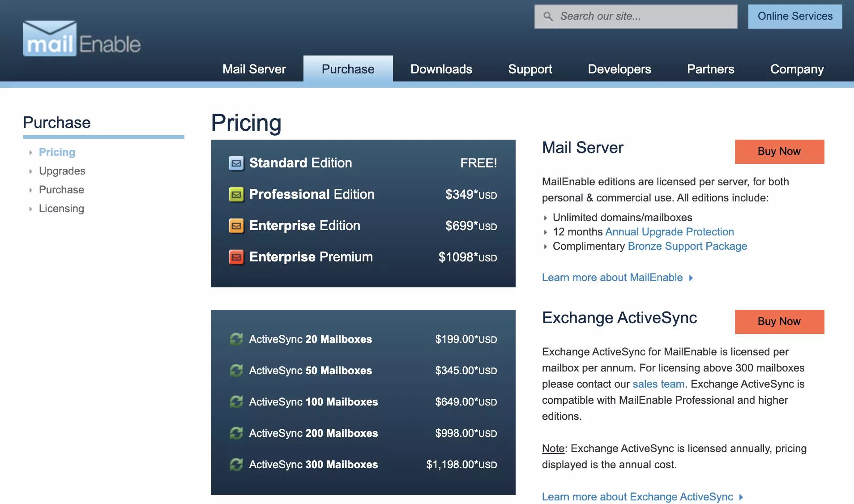Expand the arrow beside Pricing in sidebar
Image resolution: width=854 pixels, height=504 pixels.
(30, 152)
